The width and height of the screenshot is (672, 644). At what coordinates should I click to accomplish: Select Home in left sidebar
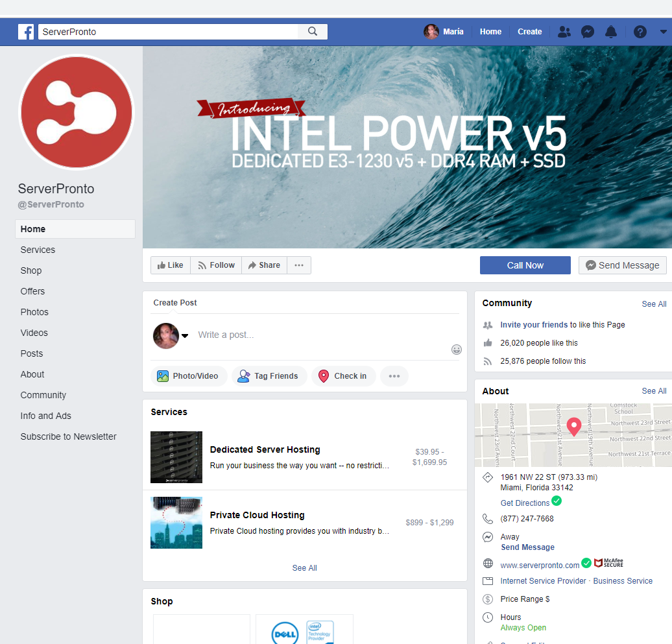click(x=75, y=229)
